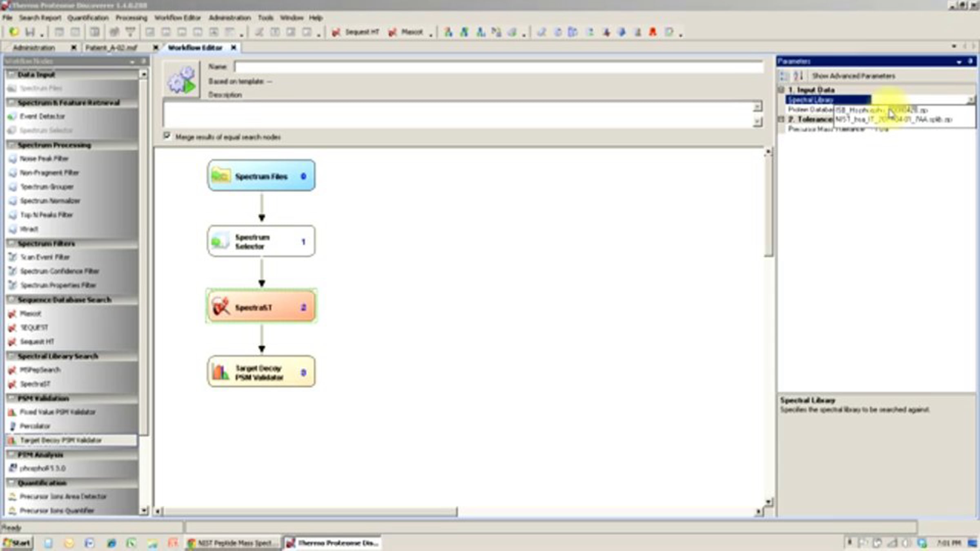Switch to the Administration tab
This screenshot has height=551, width=980.
pos(34,48)
